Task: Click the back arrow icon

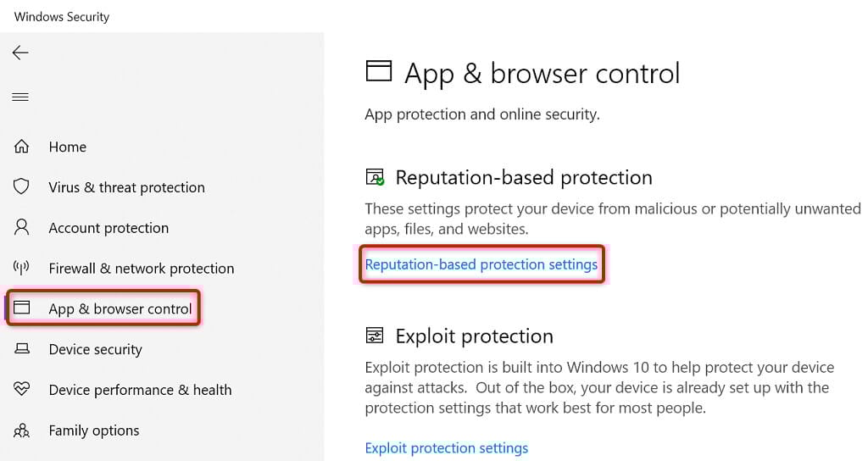Action: pyautogui.click(x=20, y=53)
